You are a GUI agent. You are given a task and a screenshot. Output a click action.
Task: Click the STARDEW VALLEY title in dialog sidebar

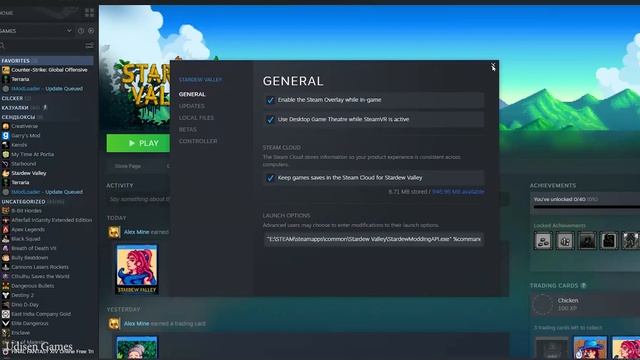click(200, 80)
